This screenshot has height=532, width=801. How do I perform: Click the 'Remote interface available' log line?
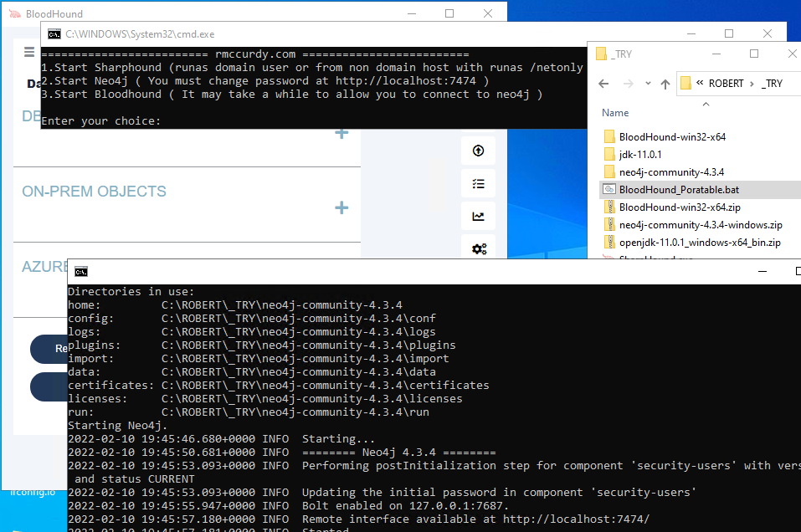pos(358,519)
